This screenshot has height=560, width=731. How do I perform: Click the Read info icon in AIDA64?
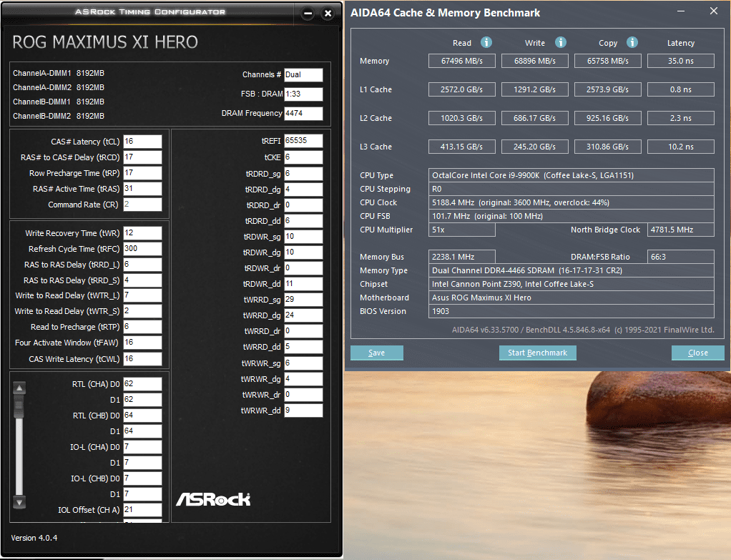(x=486, y=42)
